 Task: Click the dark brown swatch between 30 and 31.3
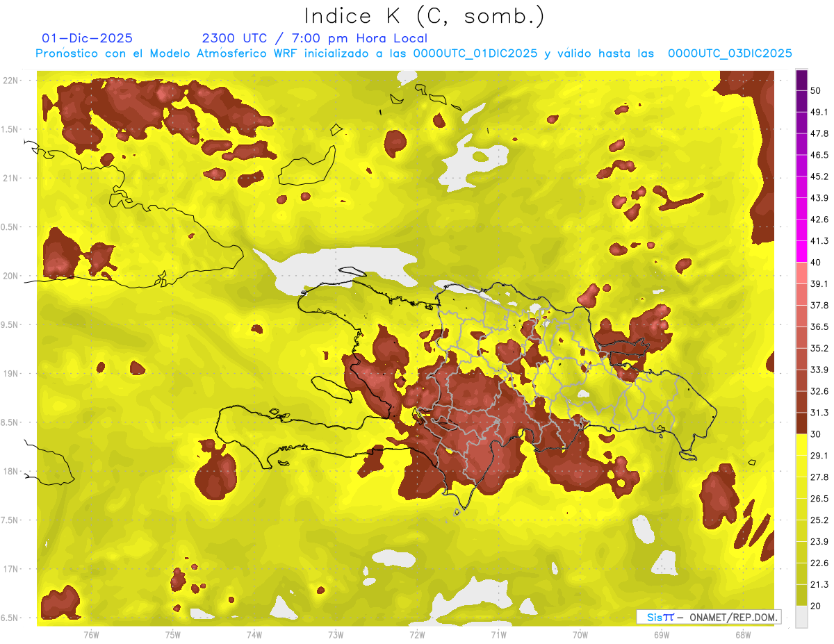click(x=801, y=424)
